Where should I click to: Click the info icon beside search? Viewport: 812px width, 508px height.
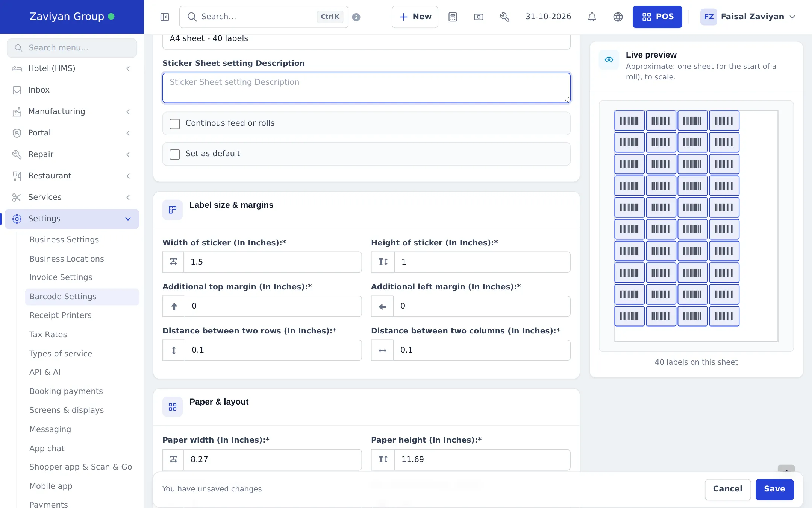[x=356, y=17]
